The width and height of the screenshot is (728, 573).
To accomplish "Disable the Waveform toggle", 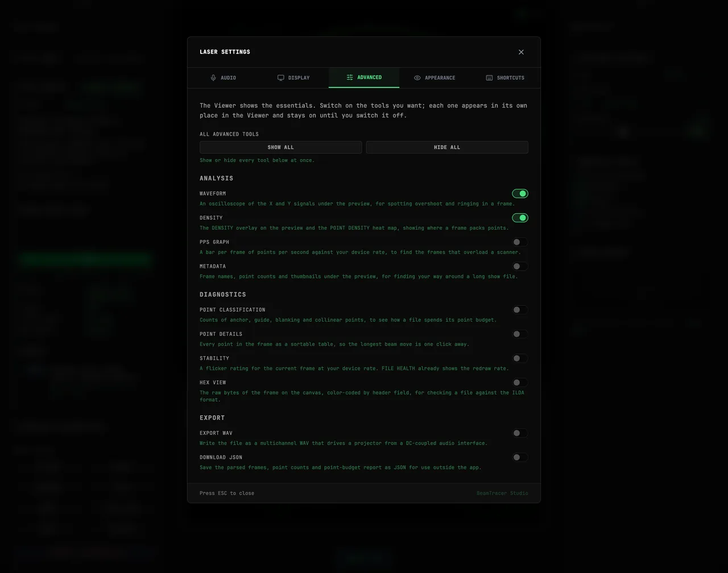I will [520, 194].
